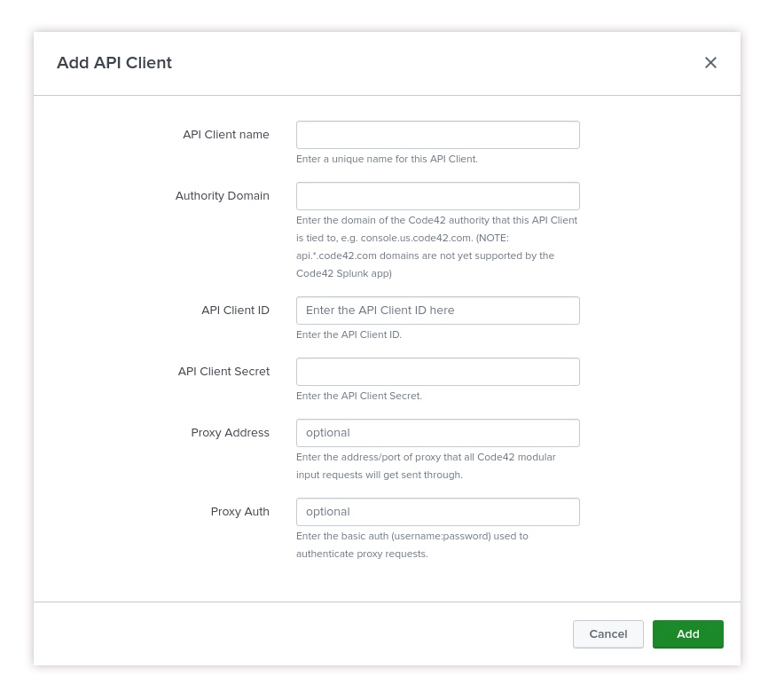
Task: Click the API Client Secret label
Action: 223,372
